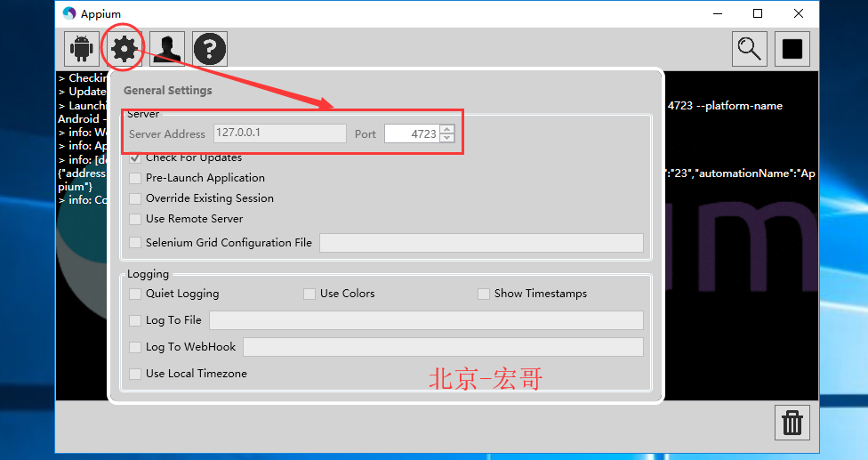Launch the Inspector magnifier icon
Viewport: 868px width, 460px height.
pos(750,49)
